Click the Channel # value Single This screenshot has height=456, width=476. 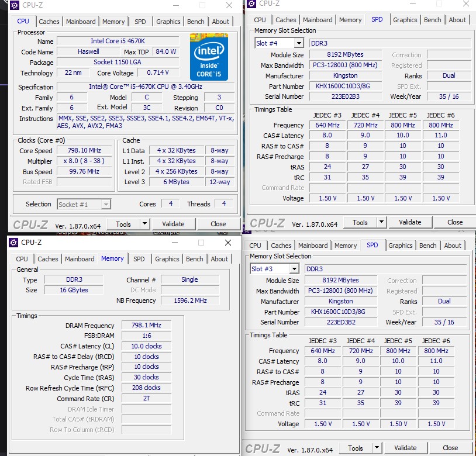click(x=189, y=279)
